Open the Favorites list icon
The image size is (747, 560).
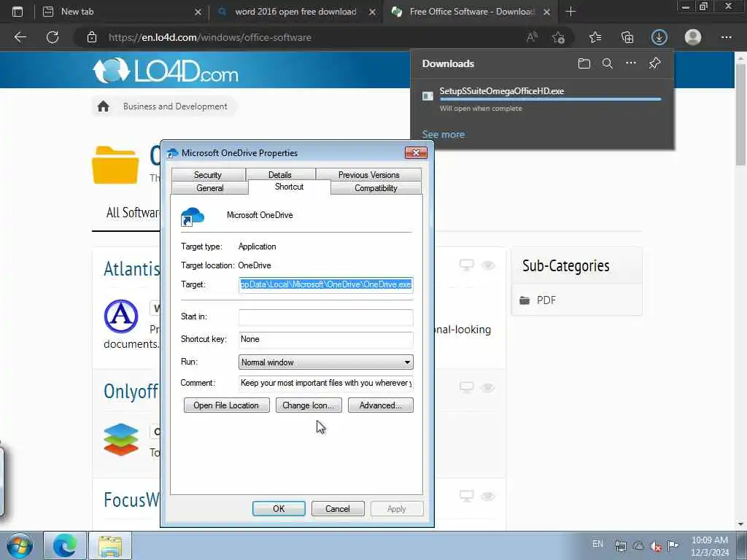point(595,37)
